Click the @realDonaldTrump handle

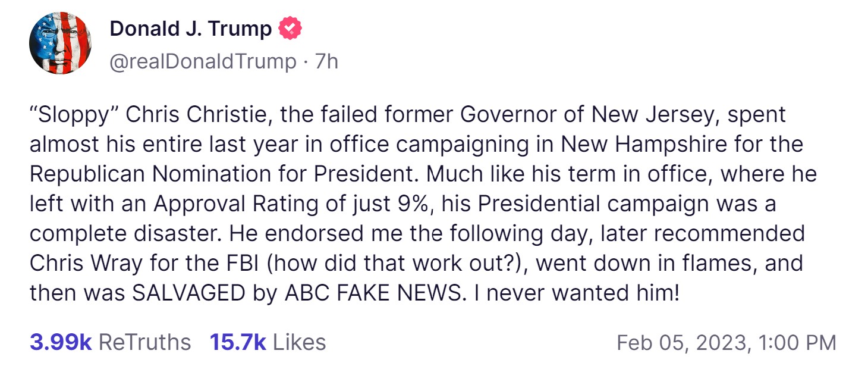click(x=203, y=61)
